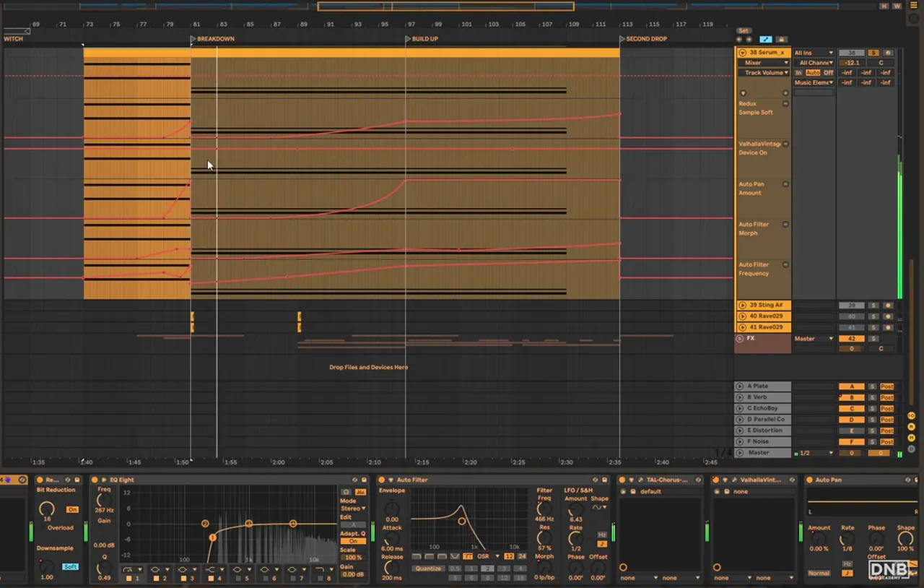Viewport: 924px width, 588px height.
Task: Remove the Redux Sample Soft automation lane
Action: tap(786, 103)
